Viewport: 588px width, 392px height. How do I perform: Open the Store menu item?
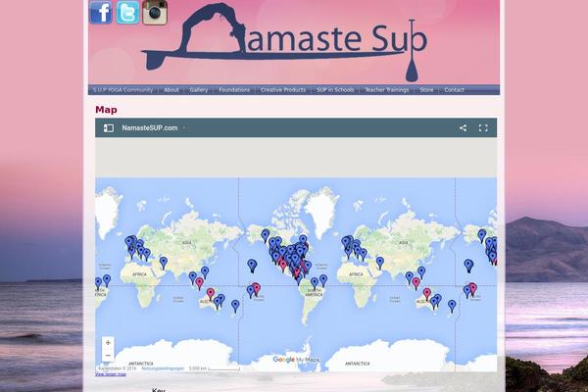[426, 90]
